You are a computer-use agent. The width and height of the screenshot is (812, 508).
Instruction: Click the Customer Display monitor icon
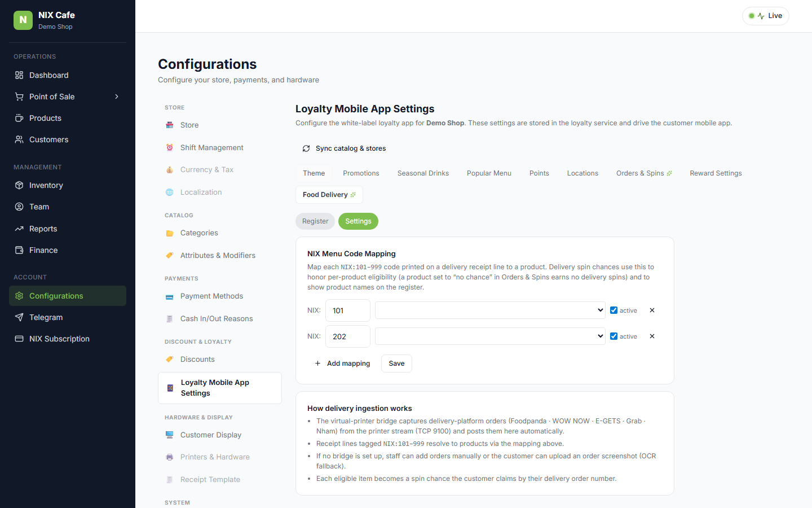(x=170, y=435)
